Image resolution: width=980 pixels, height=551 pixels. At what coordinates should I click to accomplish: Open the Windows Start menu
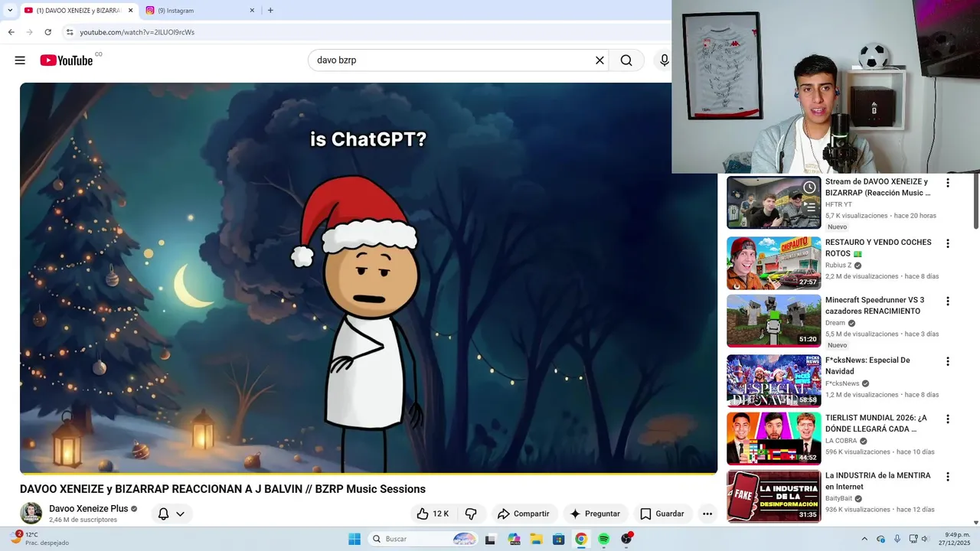354,539
